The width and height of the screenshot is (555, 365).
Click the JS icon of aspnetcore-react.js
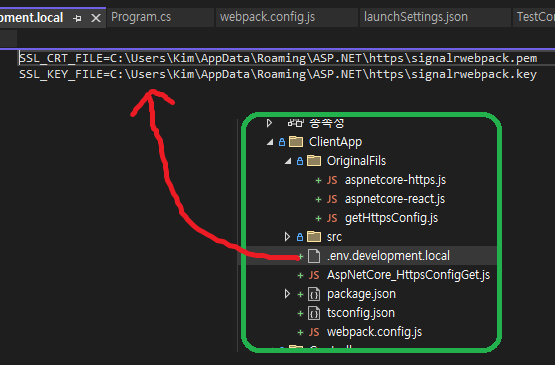(332, 199)
